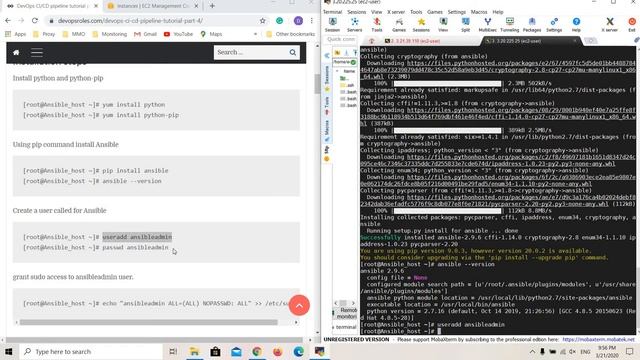Bookmark this page with the star icon
This screenshot has width=640, height=360.
(x=262, y=20)
